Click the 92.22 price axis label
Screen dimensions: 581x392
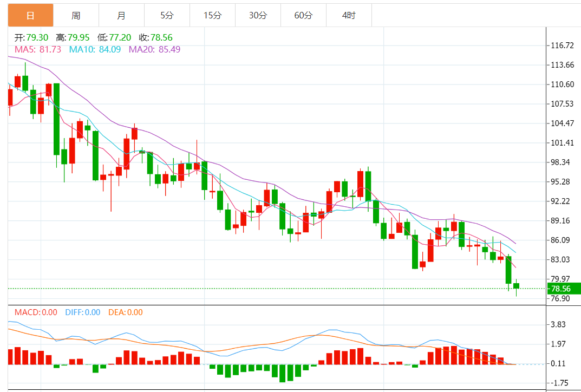coord(560,201)
